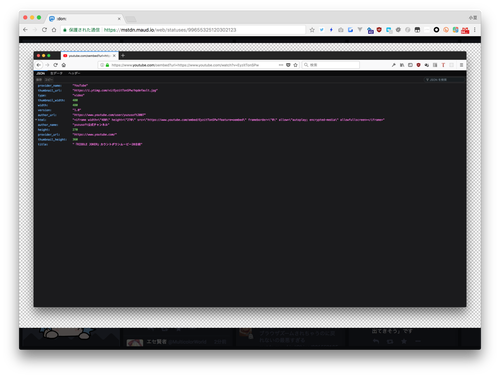Click the blue bird extension in Chrome
This screenshot has width=500, height=377.
pyautogui.click(x=322, y=30)
